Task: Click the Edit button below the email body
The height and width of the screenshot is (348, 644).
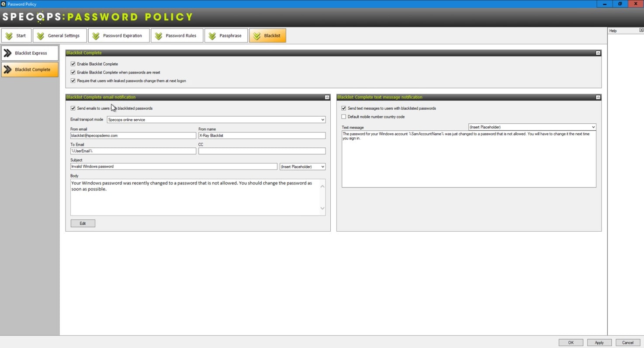Action: [x=83, y=223]
